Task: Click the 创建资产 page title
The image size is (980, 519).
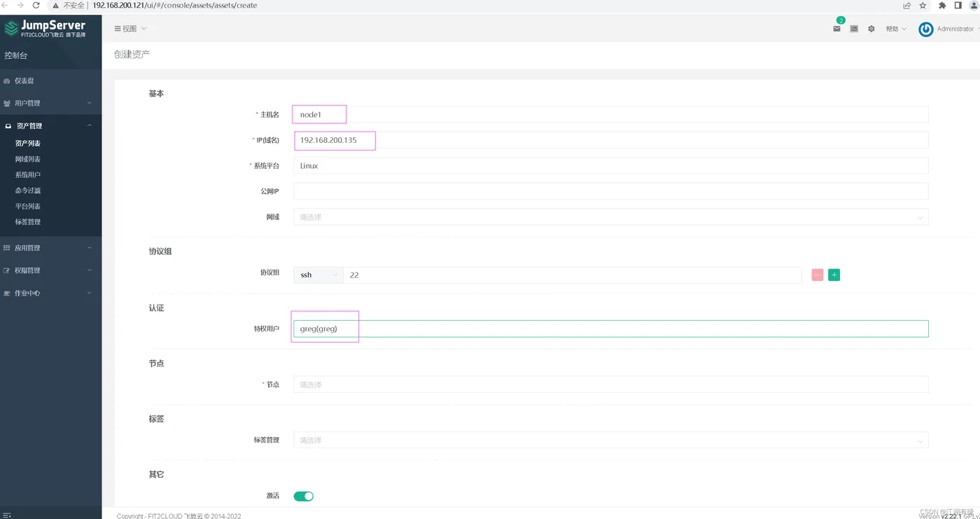Action: pyautogui.click(x=132, y=54)
